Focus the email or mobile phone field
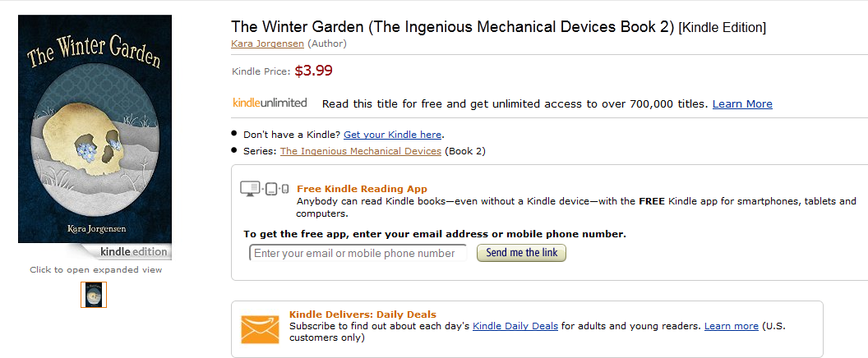Screen dimensions: 868x358 point(358,253)
